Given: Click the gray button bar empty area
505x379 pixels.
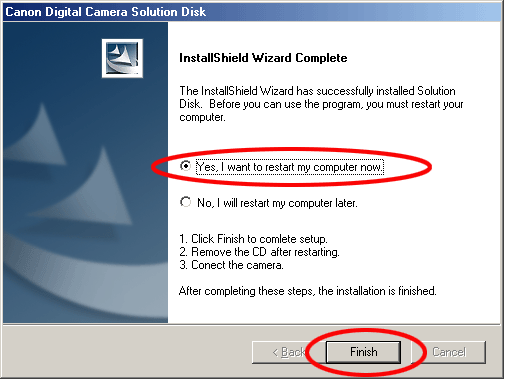Looking at the screenshot, I should 127,352.
